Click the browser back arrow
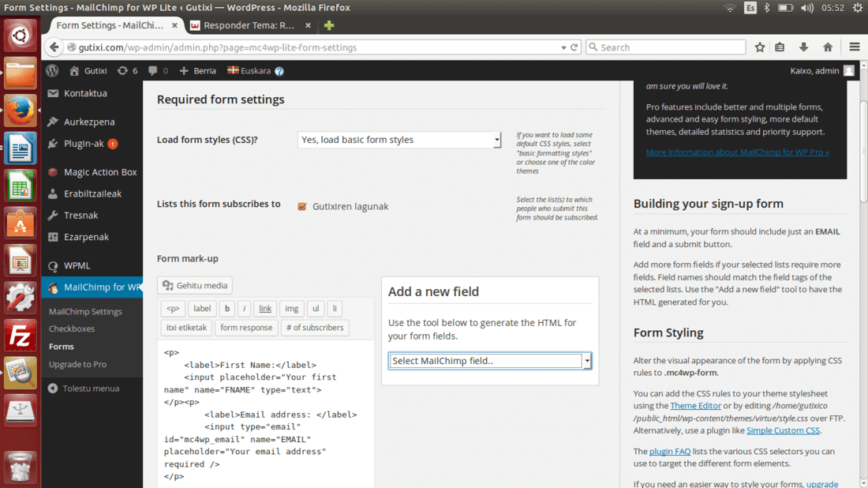The height and width of the screenshot is (488, 868). 54,47
